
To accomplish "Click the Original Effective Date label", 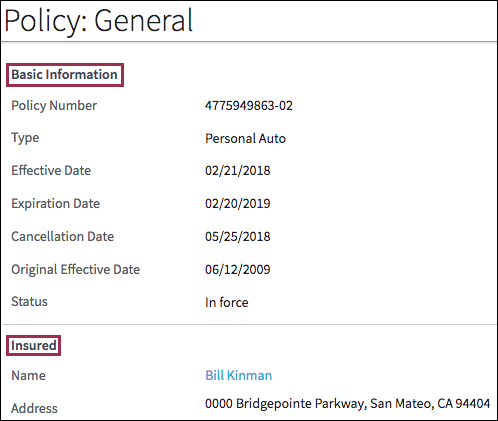I will [76, 269].
